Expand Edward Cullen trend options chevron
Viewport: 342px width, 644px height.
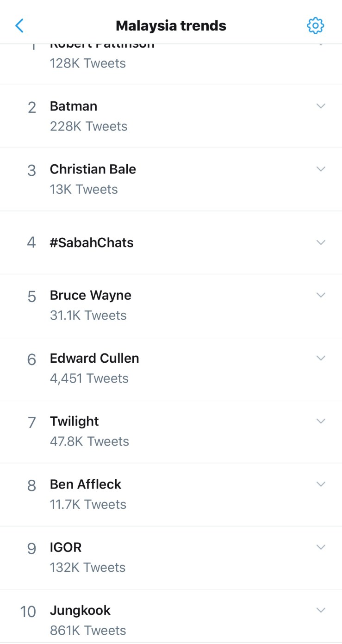321,358
